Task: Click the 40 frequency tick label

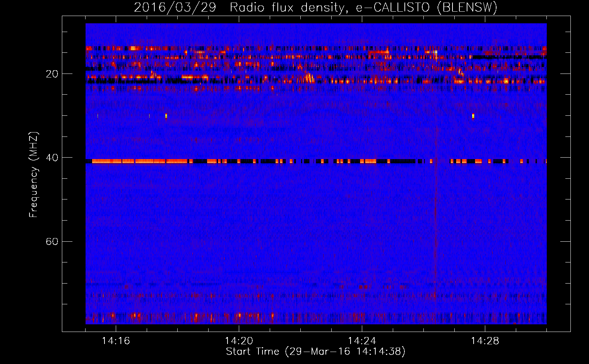Action: click(52, 158)
